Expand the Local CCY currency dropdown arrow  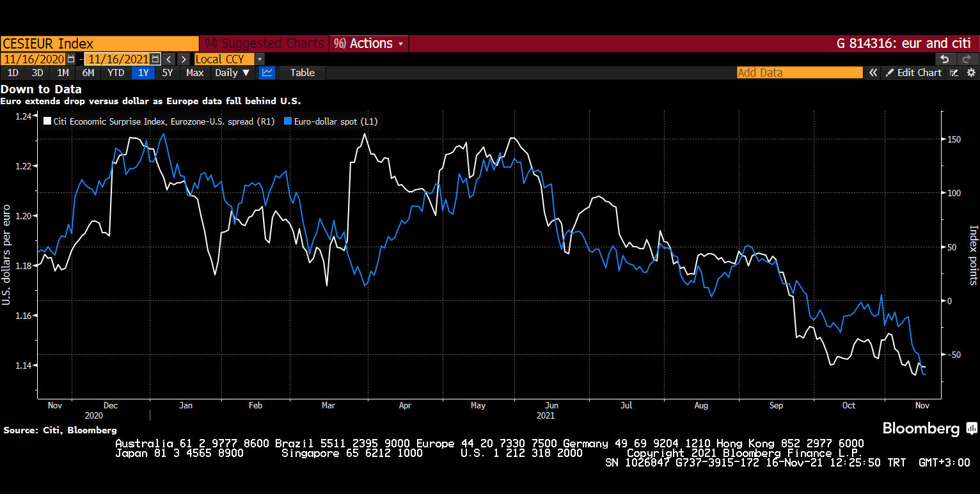(x=260, y=59)
